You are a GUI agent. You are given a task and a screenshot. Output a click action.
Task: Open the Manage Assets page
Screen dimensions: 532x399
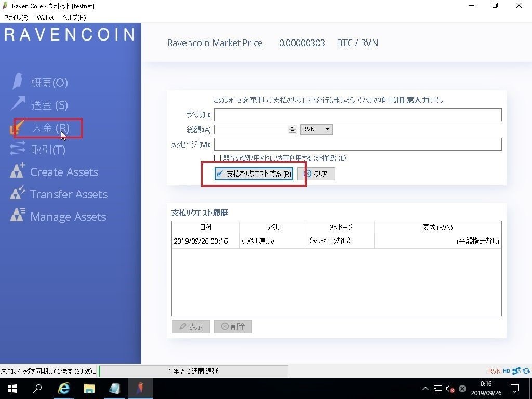[x=66, y=216]
